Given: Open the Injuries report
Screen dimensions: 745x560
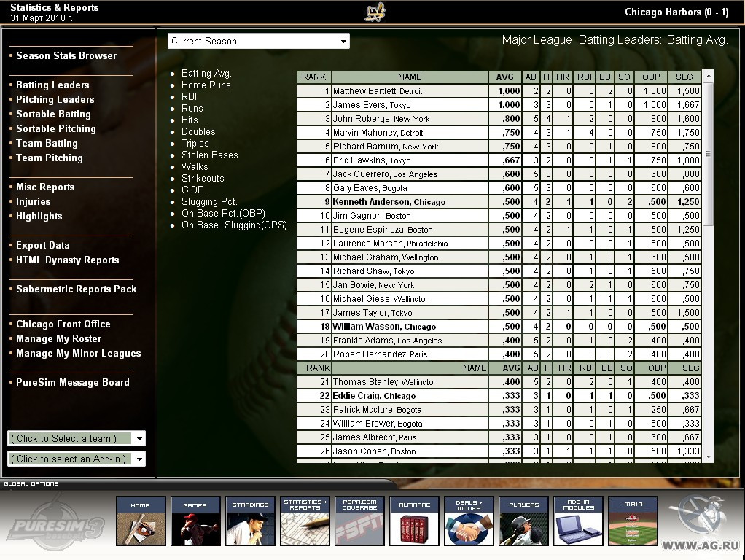Looking at the screenshot, I should tap(34, 201).
